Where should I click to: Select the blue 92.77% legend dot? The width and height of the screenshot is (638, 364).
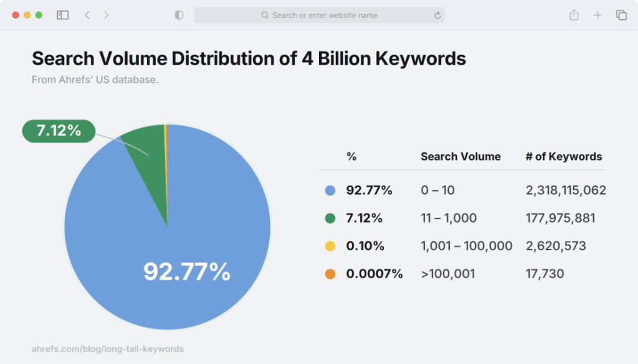tap(330, 190)
